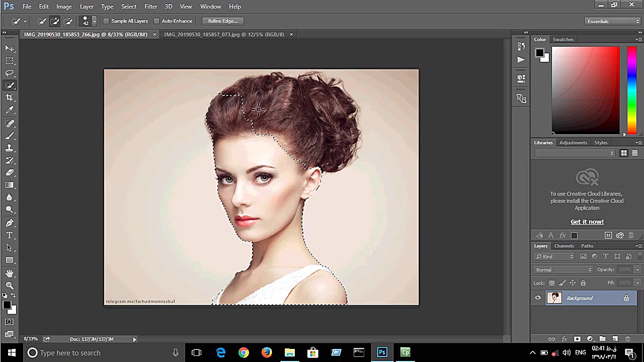Select the Move tool
This screenshot has height=362, width=644.
[x=10, y=48]
